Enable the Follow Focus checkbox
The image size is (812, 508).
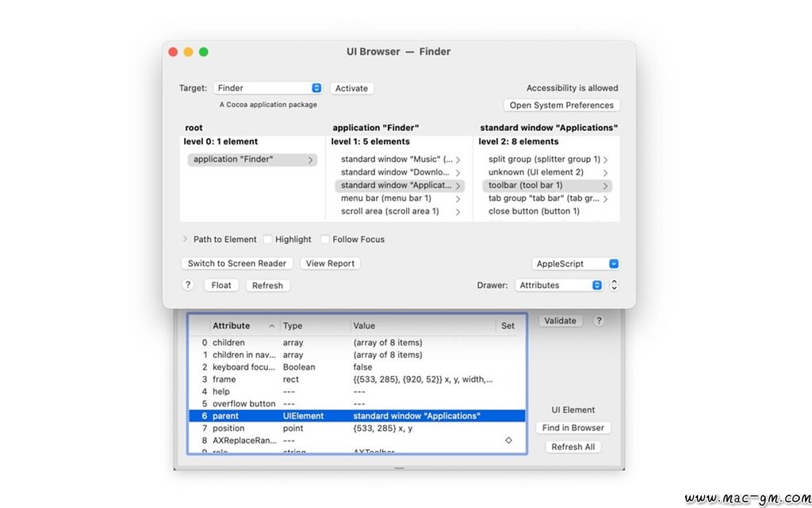coord(325,240)
